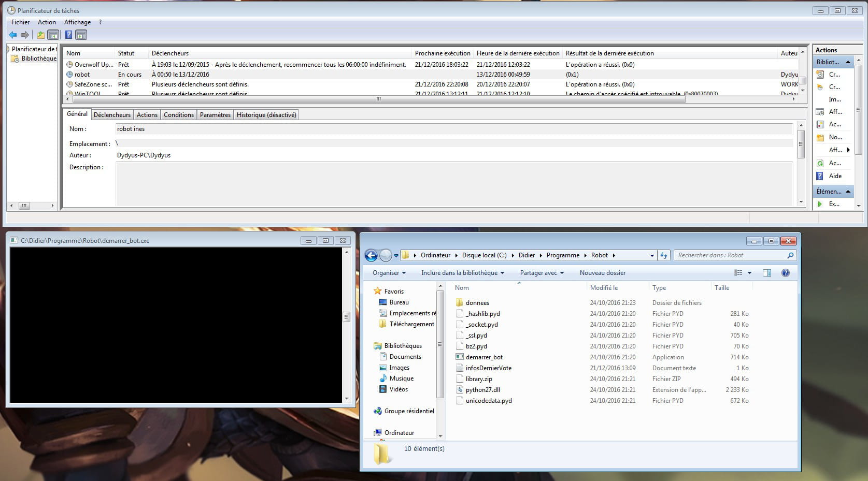868x481 pixels.
Task: Click the green refresh Actualiser icon in Actions pane
Action: [x=820, y=163]
